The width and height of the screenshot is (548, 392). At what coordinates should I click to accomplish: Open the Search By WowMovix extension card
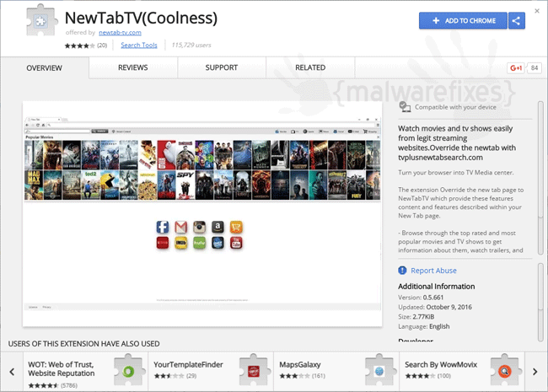pyautogui.click(x=462, y=372)
